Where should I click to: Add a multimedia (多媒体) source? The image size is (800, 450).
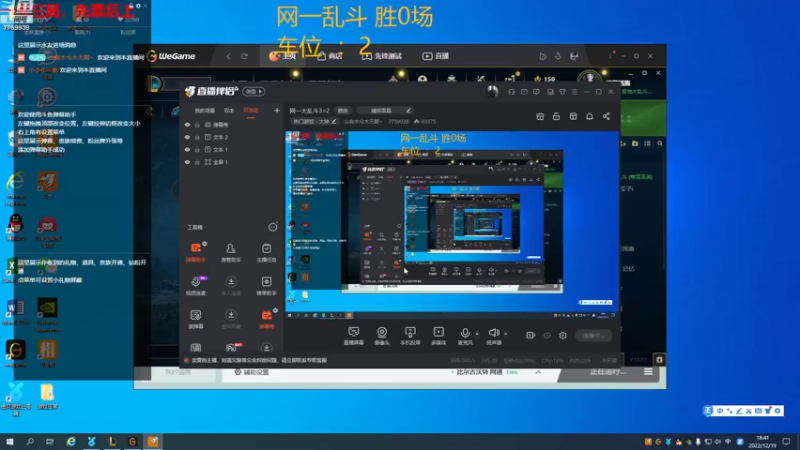click(x=438, y=336)
